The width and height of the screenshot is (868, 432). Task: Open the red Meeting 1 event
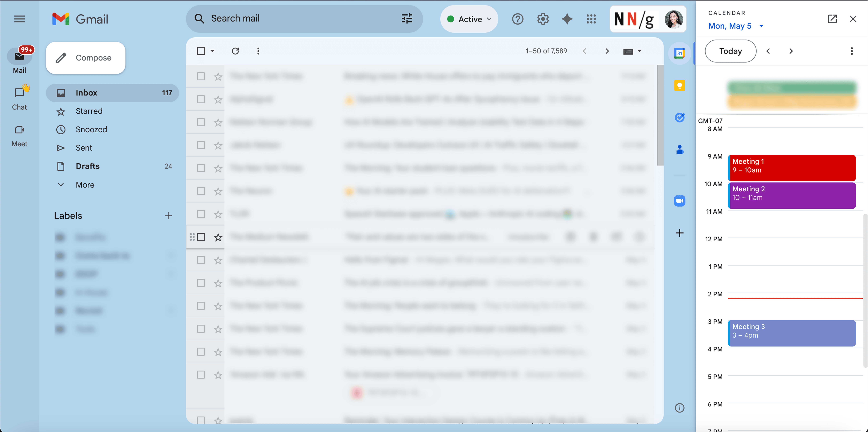(792, 168)
